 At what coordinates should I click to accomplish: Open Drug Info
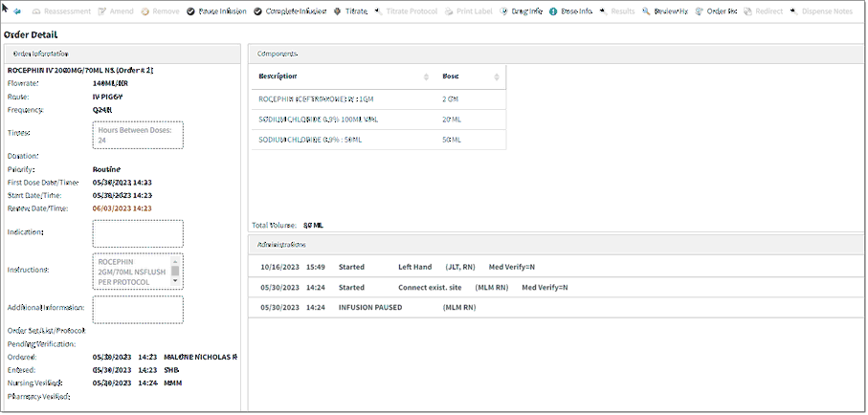click(x=522, y=11)
